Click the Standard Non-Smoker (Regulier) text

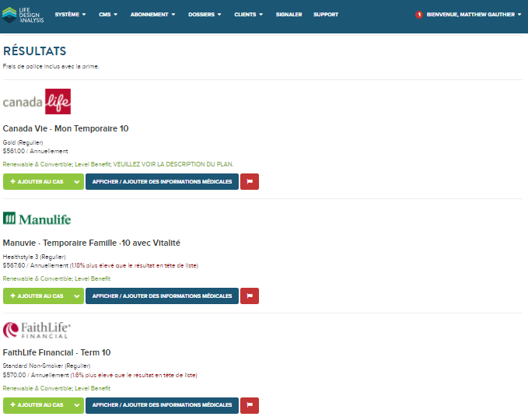[x=47, y=366]
